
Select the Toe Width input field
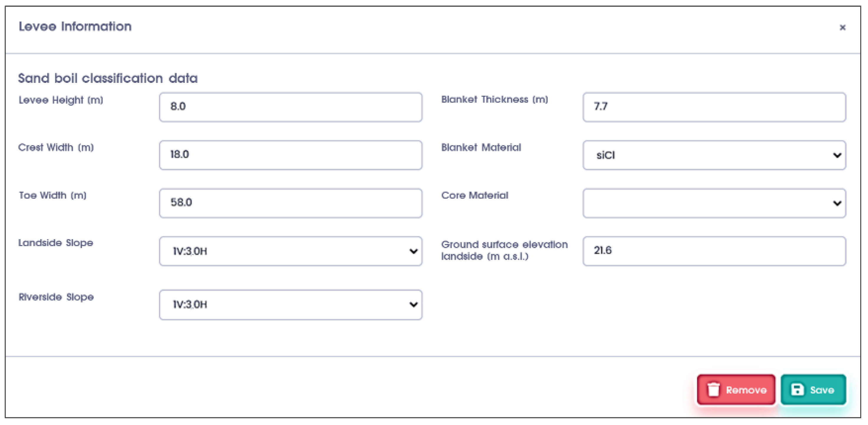290,203
